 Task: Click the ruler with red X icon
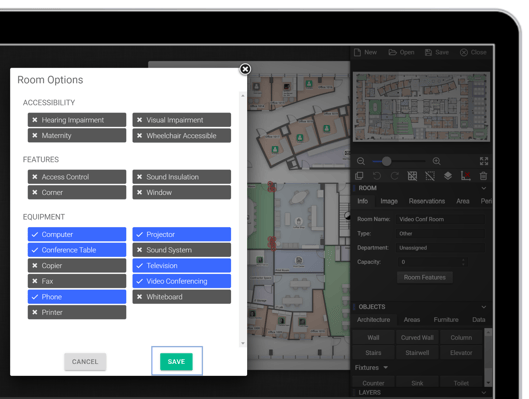(466, 176)
